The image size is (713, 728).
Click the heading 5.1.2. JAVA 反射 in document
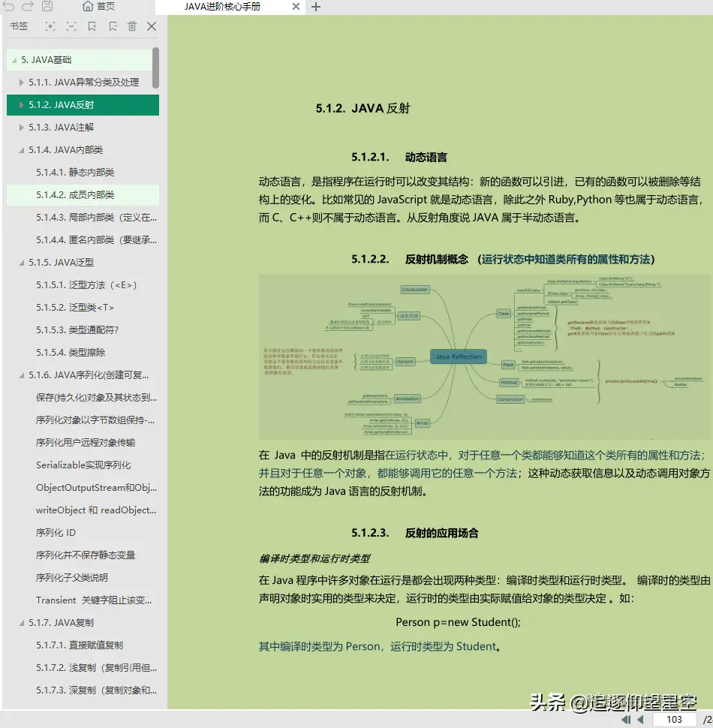pyautogui.click(x=363, y=109)
